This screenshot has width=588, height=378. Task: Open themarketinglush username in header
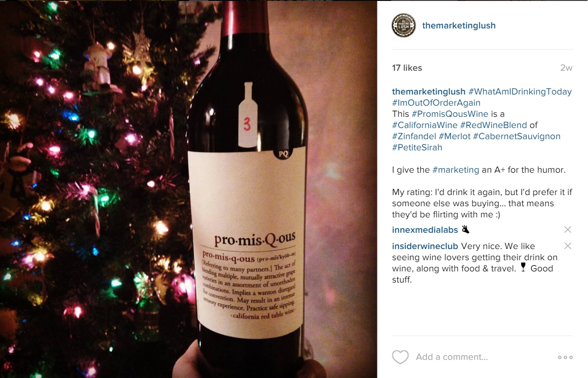[458, 26]
